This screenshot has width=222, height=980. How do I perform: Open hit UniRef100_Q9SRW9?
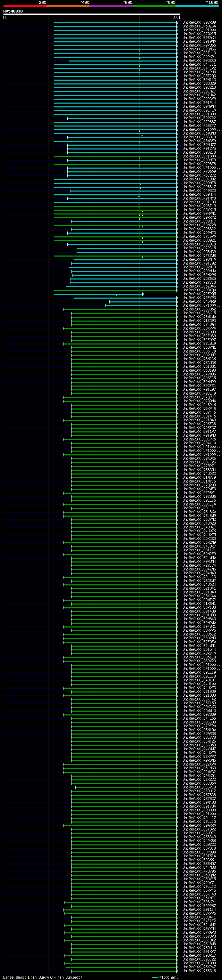pos(199,23)
